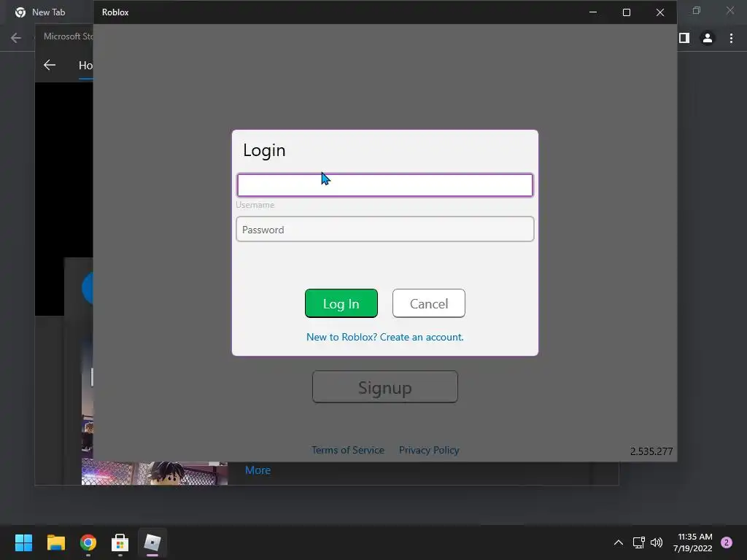
Task: Open network status tray icon
Action: tap(638, 542)
